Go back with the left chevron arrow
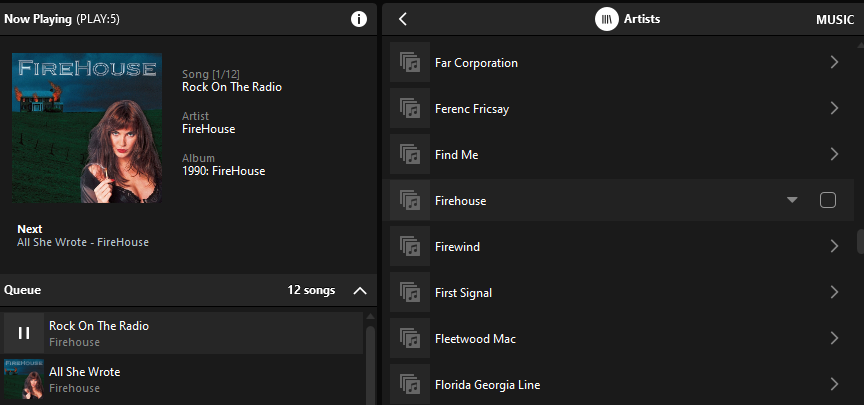 click(403, 19)
